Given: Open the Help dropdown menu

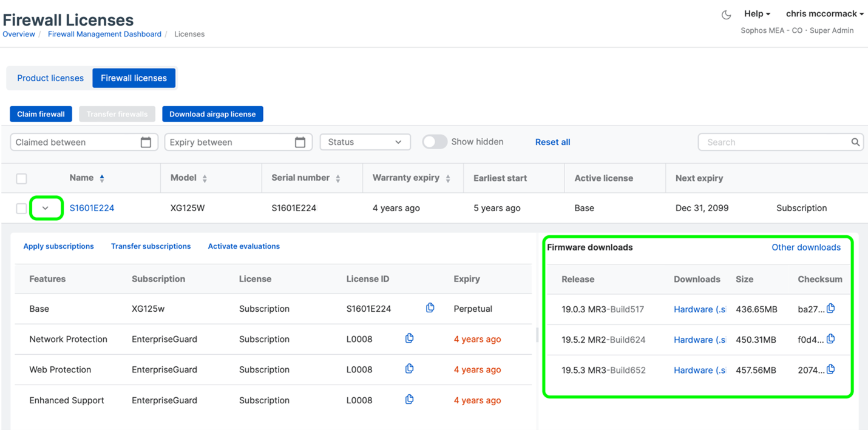Looking at the screenshot, I should tap(757, 13).
